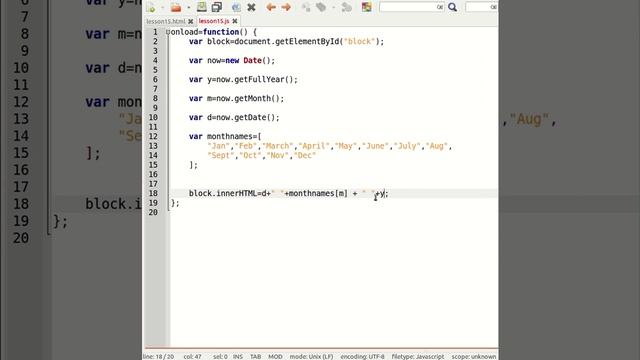The height and width of the screenshot is (360, 640).
Task: Click the Date keyword on line 4
Action: pyautogui.click(x=252, y=60)
